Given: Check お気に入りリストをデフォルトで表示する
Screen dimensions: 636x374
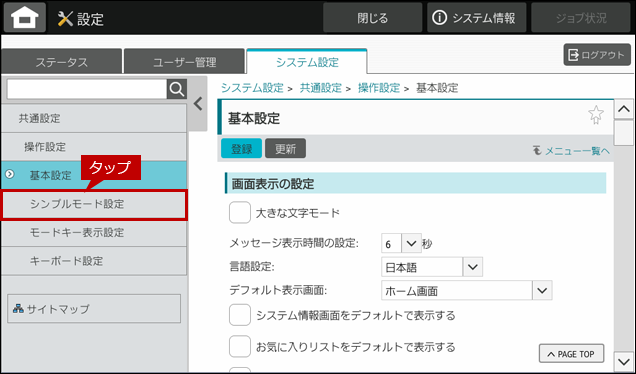Looking at the screenshot, I should pos(240,346).
